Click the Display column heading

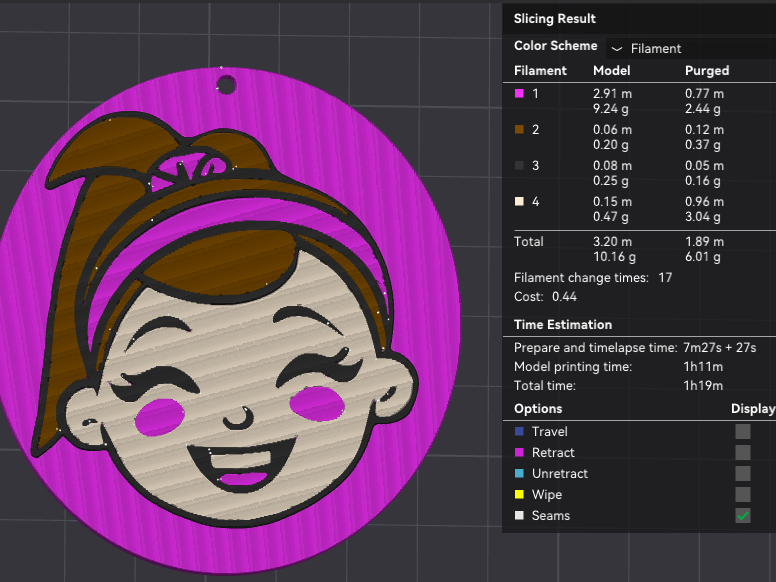click(x=753, y=409)
